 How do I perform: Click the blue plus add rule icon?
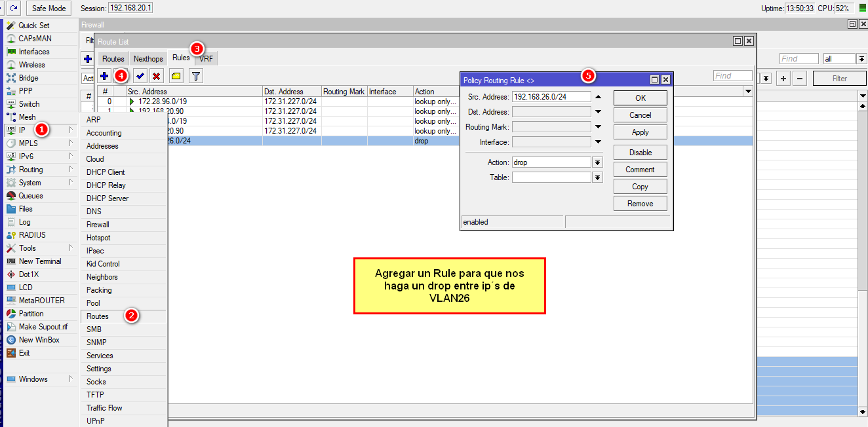[104, 76]
